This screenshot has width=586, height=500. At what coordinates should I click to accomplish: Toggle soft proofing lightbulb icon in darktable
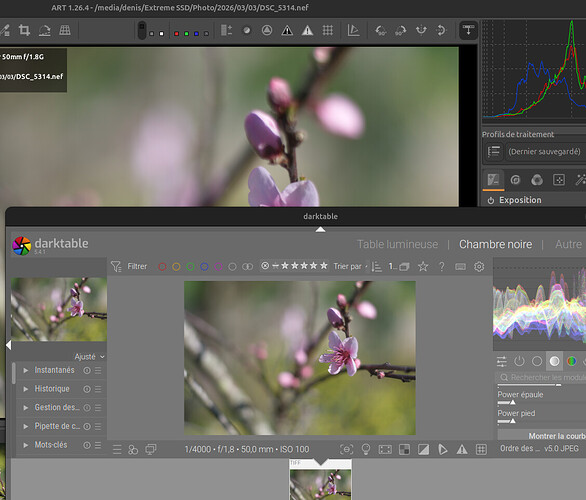point(366,449)
